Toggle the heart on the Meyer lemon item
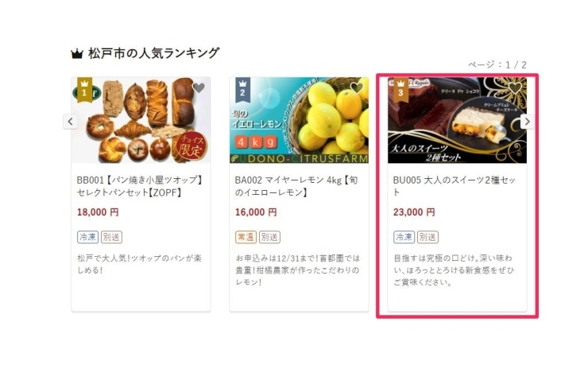Viewport: 588px width, 365px height. coord(357,88)
